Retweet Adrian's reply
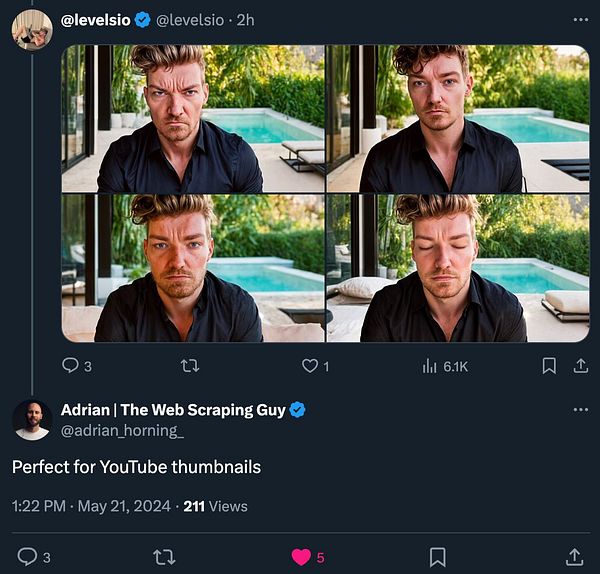This screenshot has width=600, height=574. 164,556
